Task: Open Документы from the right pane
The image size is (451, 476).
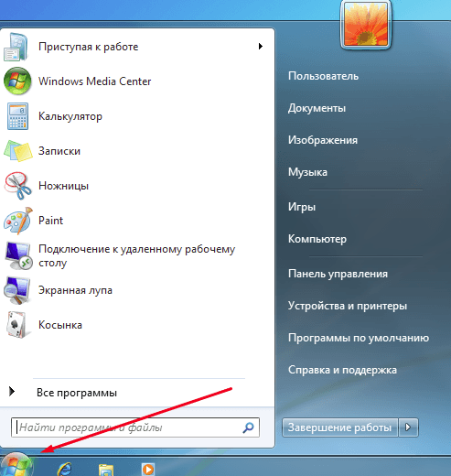Action: tap(317, 108)
